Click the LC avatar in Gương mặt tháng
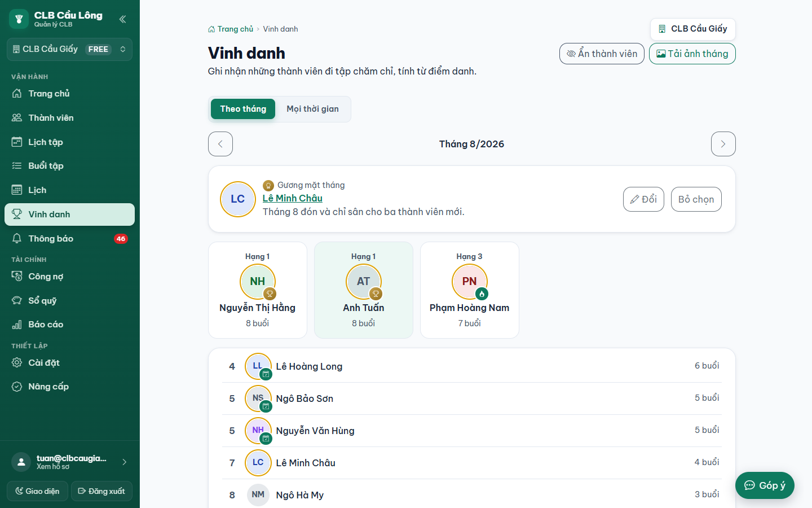This screenshot has height=508, width=812. (x=238, y=199)
